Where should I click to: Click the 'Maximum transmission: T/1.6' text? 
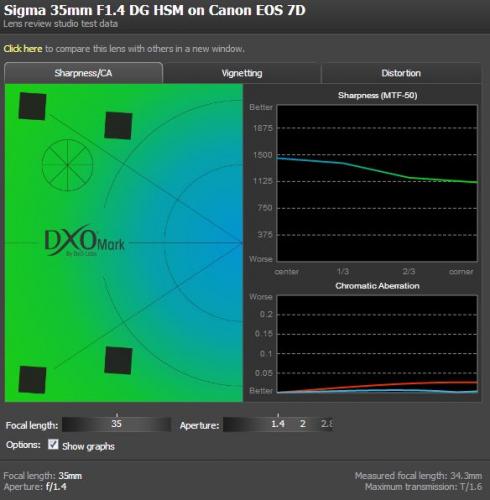click(x=423, y=487)
